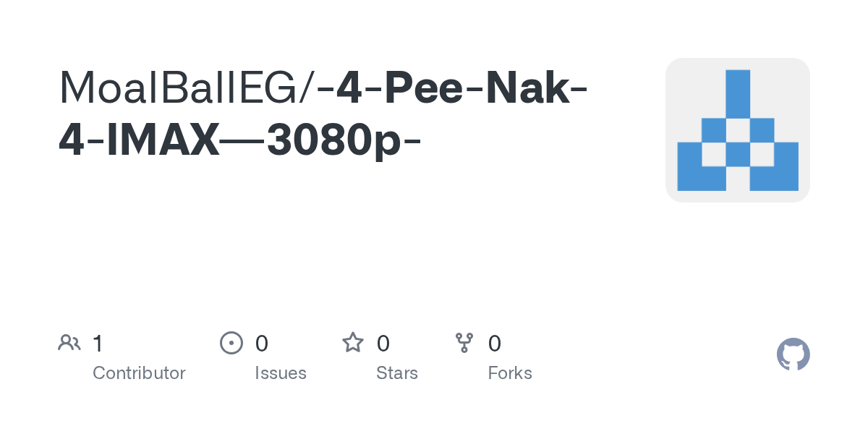Viewport: 868px width, 434px height.
Task: Click "3080p" in the repository name
Action: click(333, 140)
